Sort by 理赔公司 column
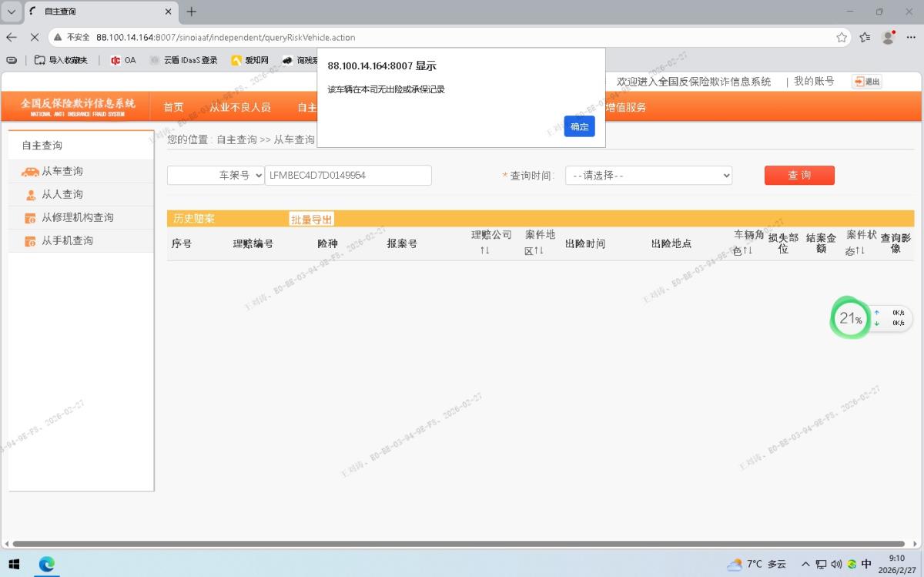 coord(491,243)
